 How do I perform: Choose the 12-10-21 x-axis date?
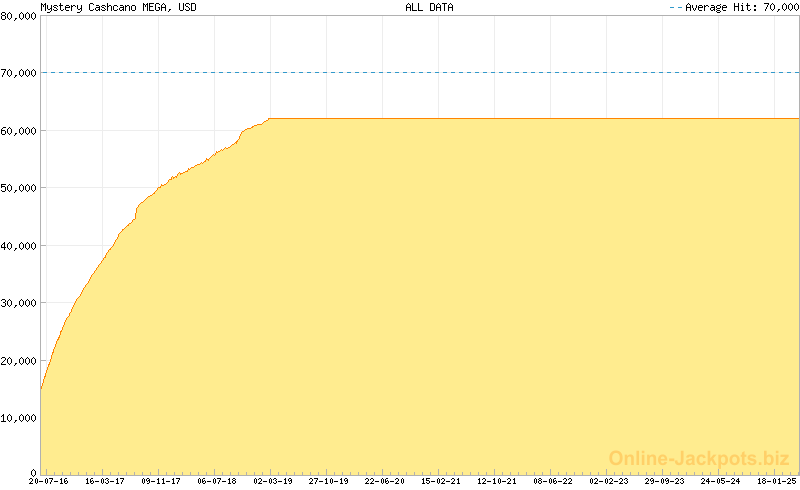pyautogui.click(x=496, y=481)
